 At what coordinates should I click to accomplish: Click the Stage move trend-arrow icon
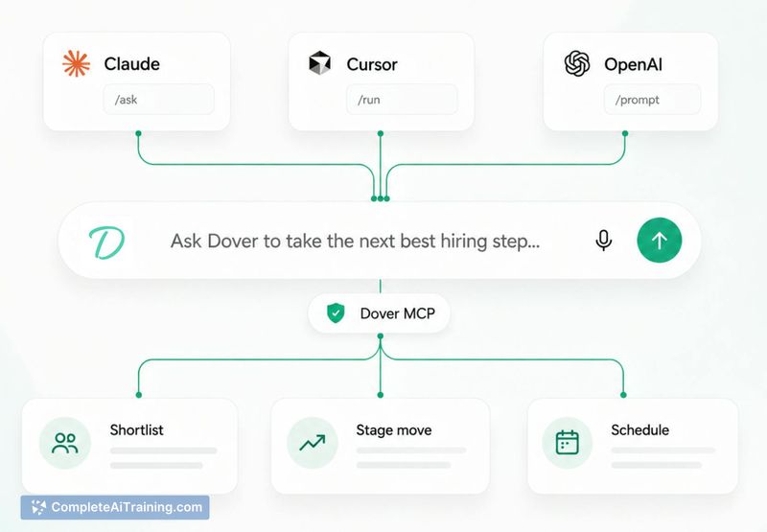(313, 443)
